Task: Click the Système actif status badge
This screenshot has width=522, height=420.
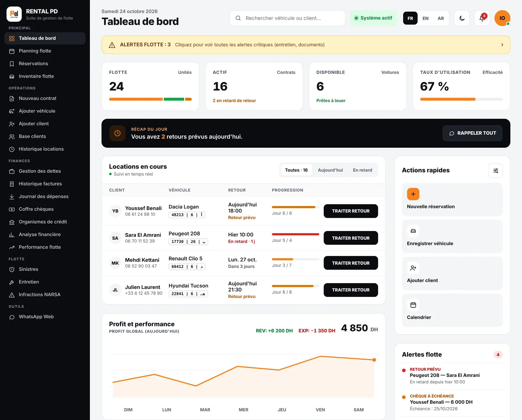Action: coord(373,18)
